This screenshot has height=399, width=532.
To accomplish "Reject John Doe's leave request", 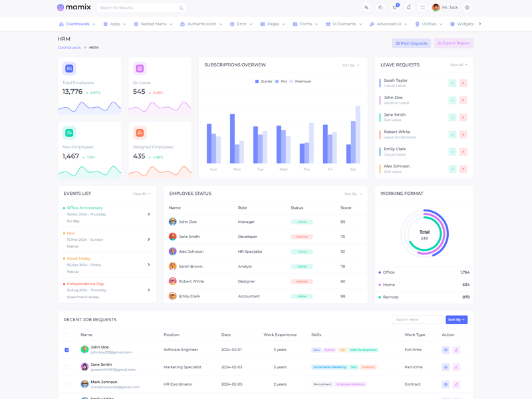I will tap(463, 100).
